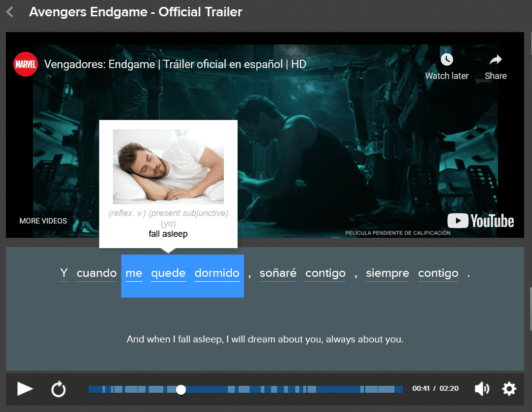Click the word 'me' in the highlighted phrase
Image resolution: width=532 pixels, height=412 pixels.
pyautogui.click(x=134, y=273)
